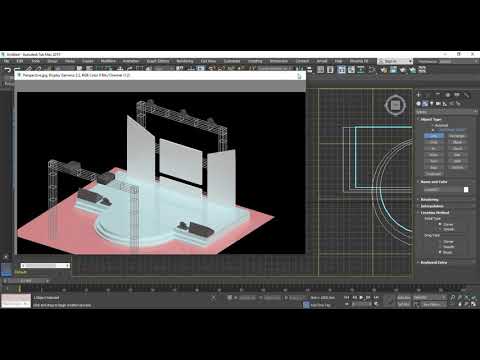Select the Helpers category icon
The height and width of the screenshot is (360, 480).
(445, 104)
